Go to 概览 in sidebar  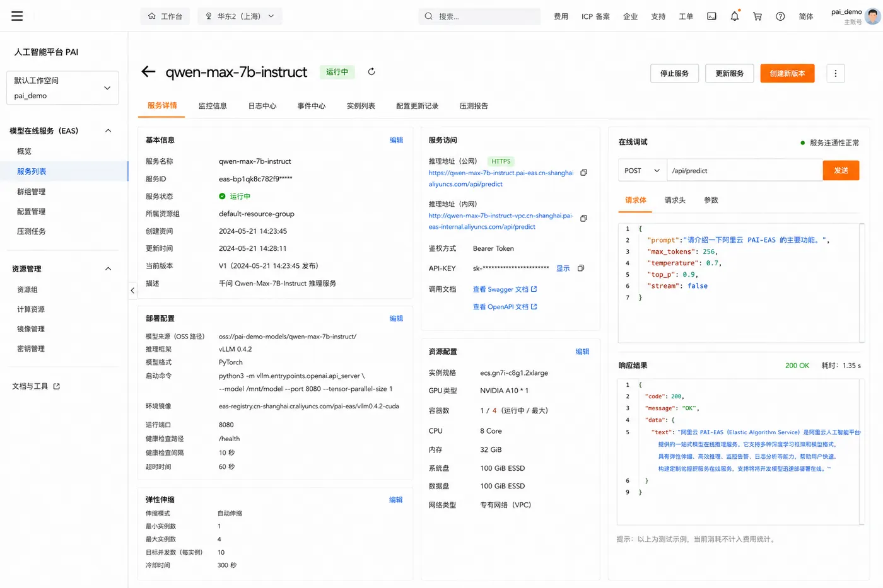pyautogui.click(x=24, y=151)
